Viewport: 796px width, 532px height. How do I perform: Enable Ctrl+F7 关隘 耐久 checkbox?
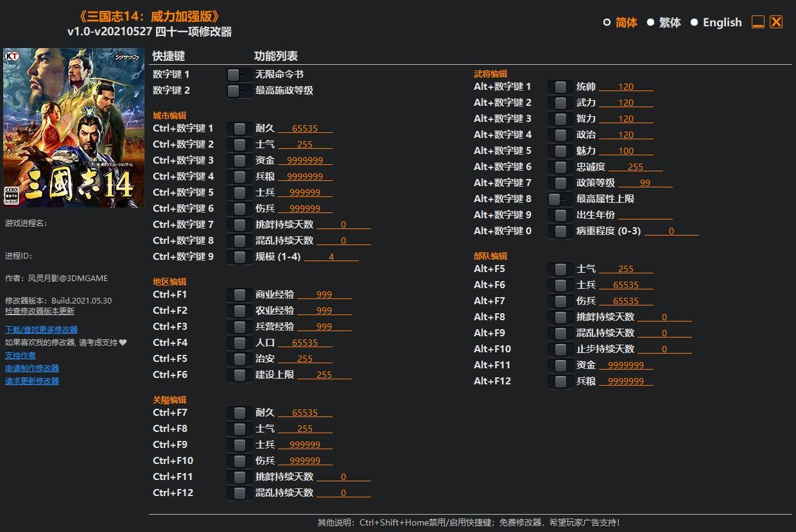coord(239,413)
